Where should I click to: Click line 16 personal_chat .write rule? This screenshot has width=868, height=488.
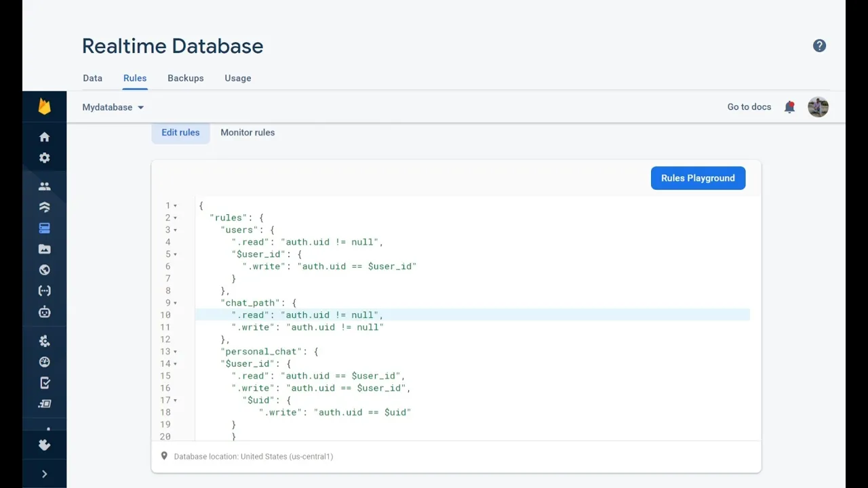click(321, 388)
